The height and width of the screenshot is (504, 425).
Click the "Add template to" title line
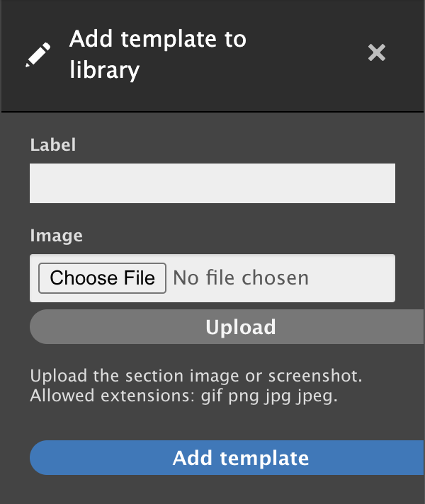tap(157, 39)
